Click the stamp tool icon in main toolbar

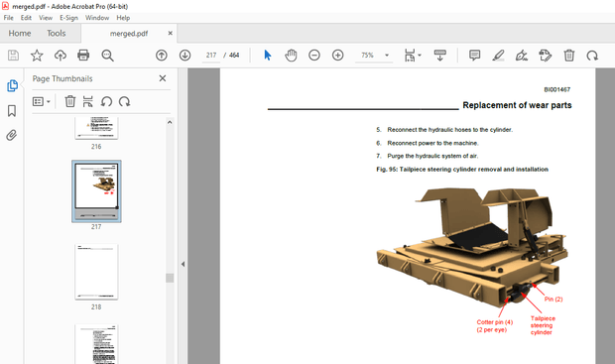coord(546,56)
